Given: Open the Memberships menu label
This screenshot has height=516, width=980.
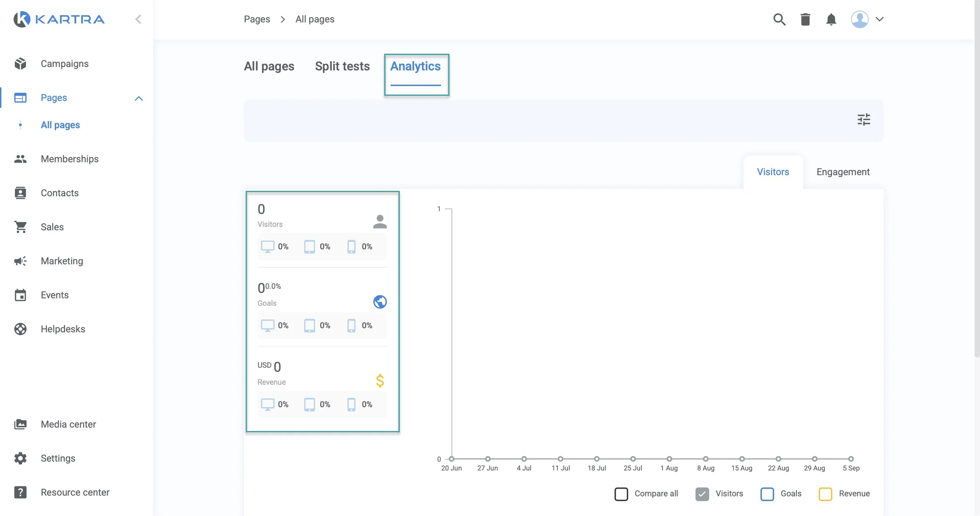Looking at the screenshot, I should (x=70, y=159).
